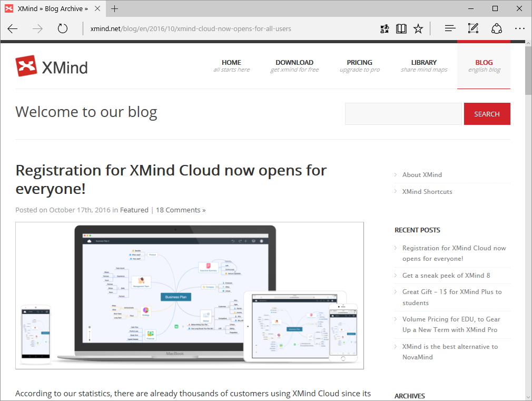Click the scrollbar down arrow

coord(528,397)
